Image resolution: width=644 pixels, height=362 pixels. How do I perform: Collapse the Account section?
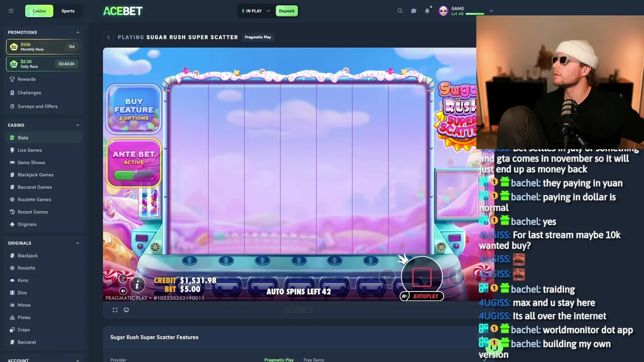coord(77,360)
